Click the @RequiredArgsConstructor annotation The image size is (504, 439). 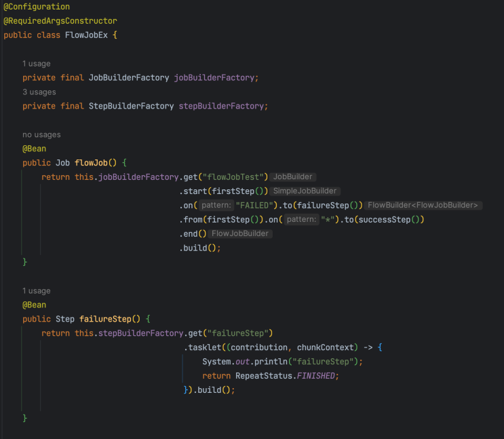pyautogui.click(x=60, y=21)
